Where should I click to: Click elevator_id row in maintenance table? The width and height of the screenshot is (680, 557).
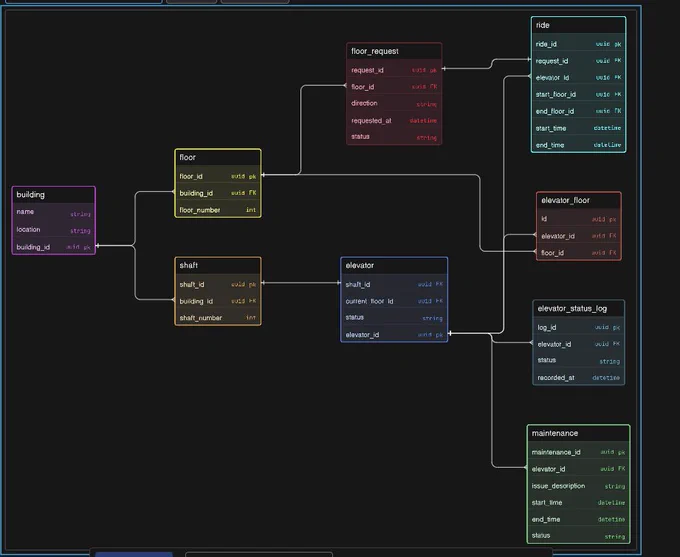tap(579, 469)
